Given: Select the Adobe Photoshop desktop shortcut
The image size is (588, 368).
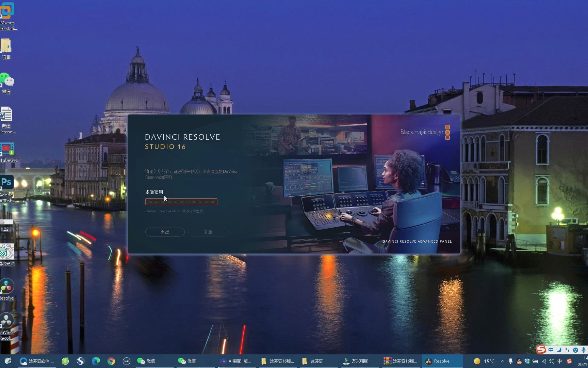Looking at the screenshot, I should click(x=7, y=189).
